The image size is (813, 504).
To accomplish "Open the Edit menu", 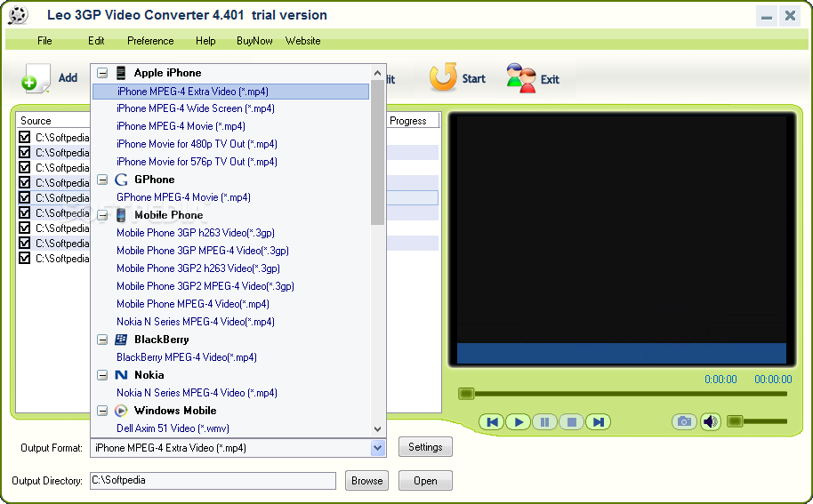I will pyautogui.click(x=96, y=41).
